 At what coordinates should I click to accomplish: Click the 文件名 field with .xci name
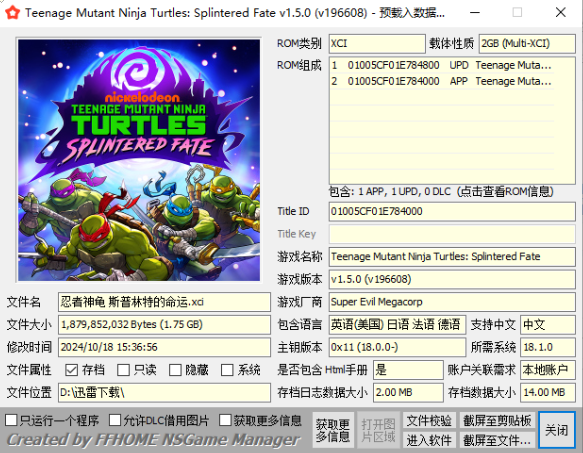click(x=164, y=302)
